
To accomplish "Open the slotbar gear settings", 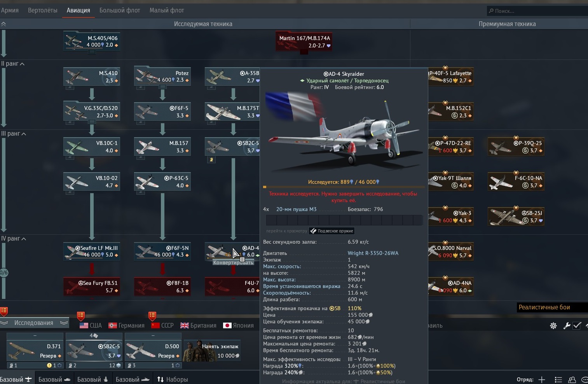I will (553, 326).
